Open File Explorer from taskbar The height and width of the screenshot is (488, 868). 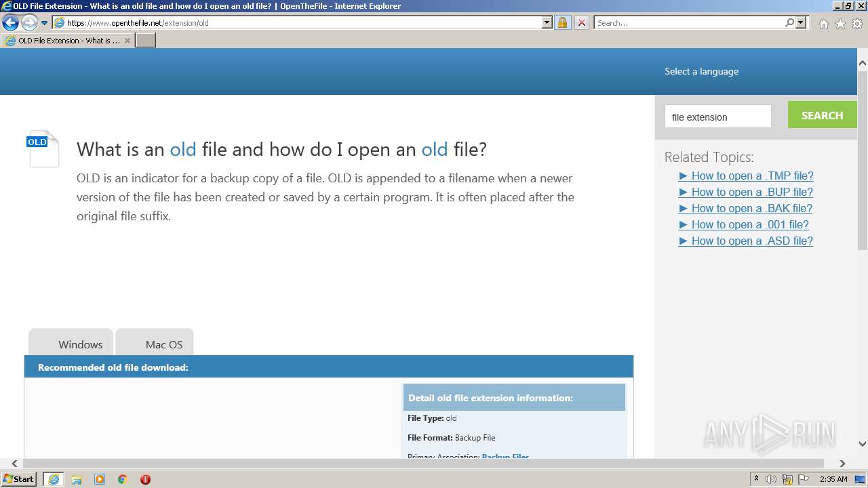[x=77, y=479]
